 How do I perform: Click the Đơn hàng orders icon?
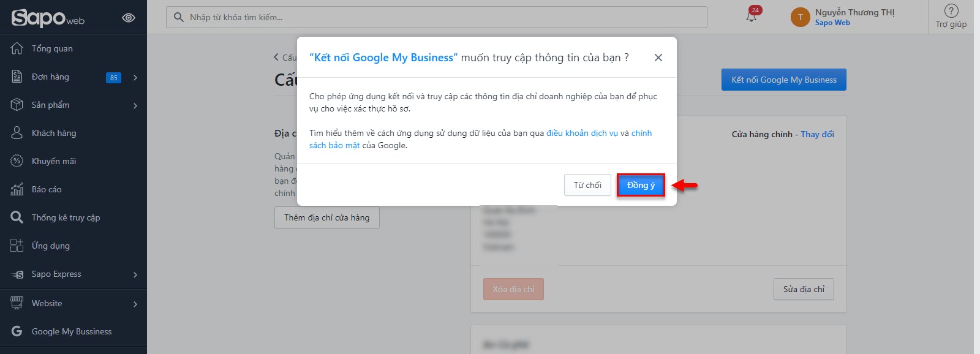tap(17, 77)
